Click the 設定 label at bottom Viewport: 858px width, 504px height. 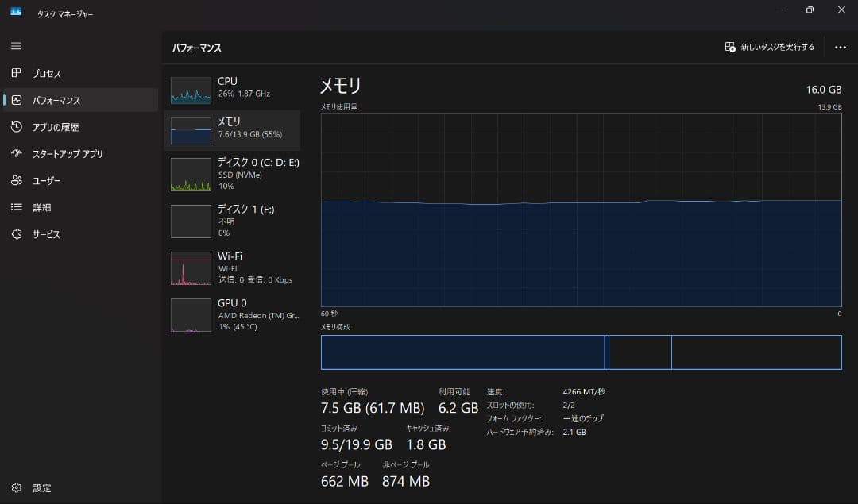click(x=41, y=488)
